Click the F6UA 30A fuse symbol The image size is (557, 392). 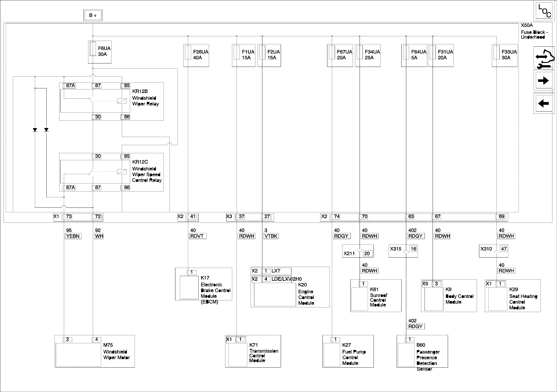[93, 49]
